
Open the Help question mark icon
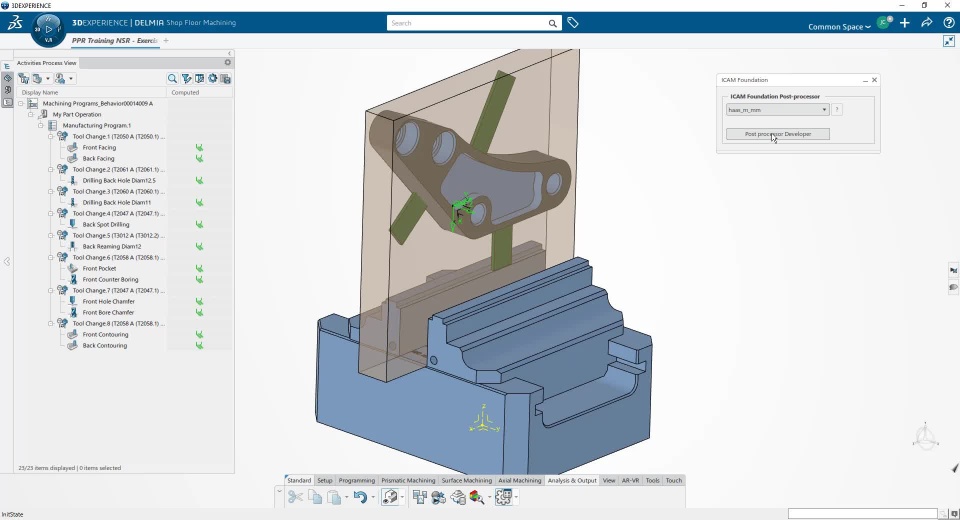[x=949, y=23]
